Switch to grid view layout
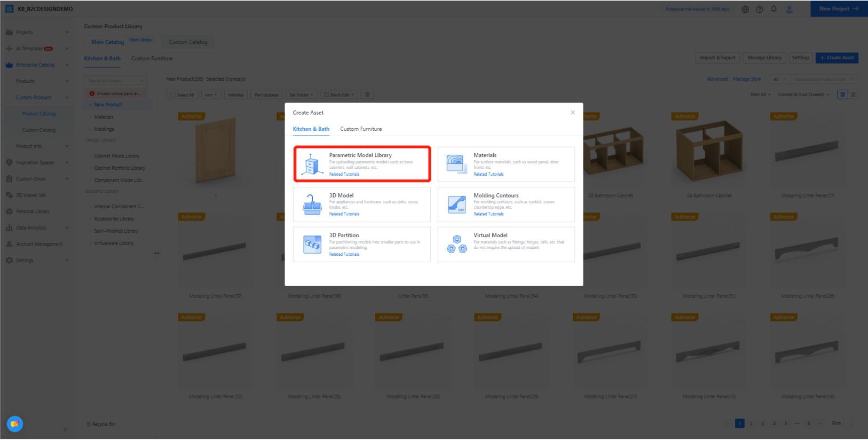Viewport: 868px width, 440px height. coord(842,95)
